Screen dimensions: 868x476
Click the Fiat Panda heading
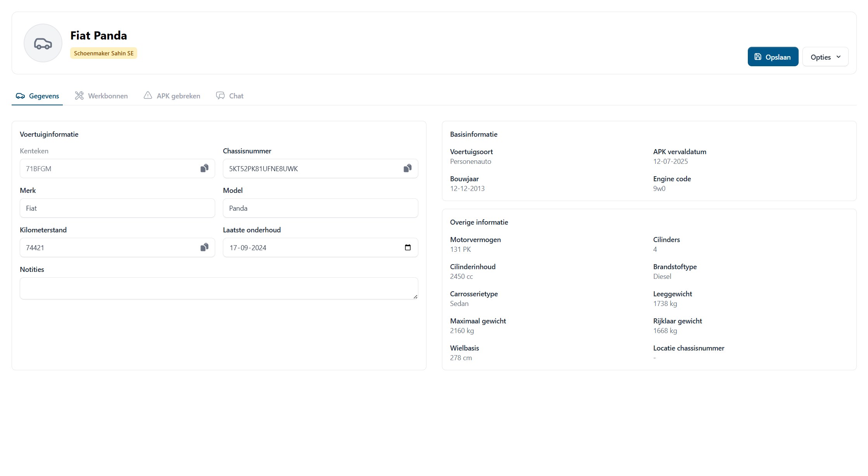(98, 35)
